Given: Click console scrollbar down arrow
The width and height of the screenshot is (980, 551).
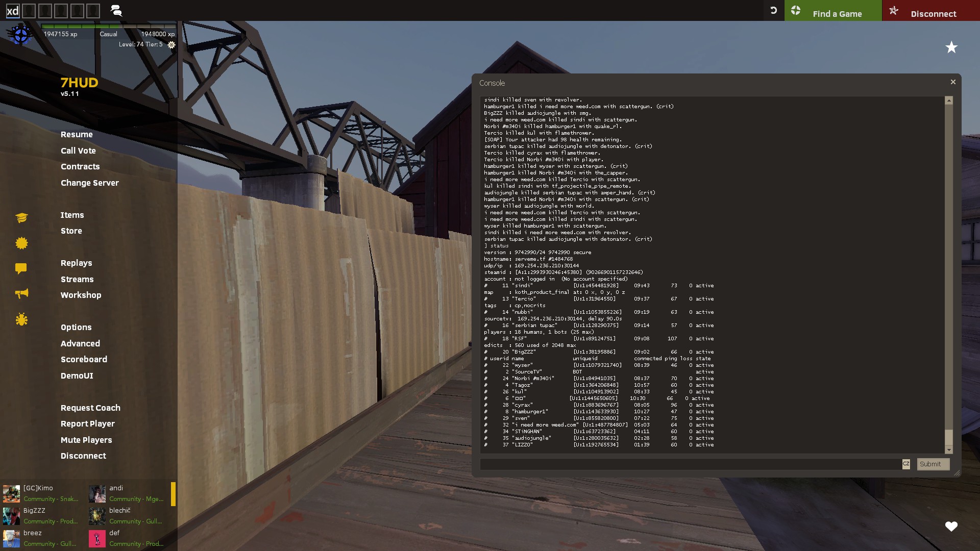Looking at the screenshot, I should coord(949,450).
